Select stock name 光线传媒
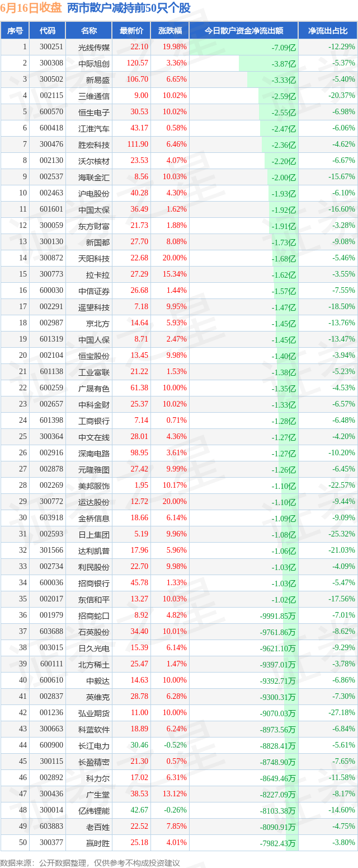The width and height of the screenshot is (358, 868). tap(94, 47)
